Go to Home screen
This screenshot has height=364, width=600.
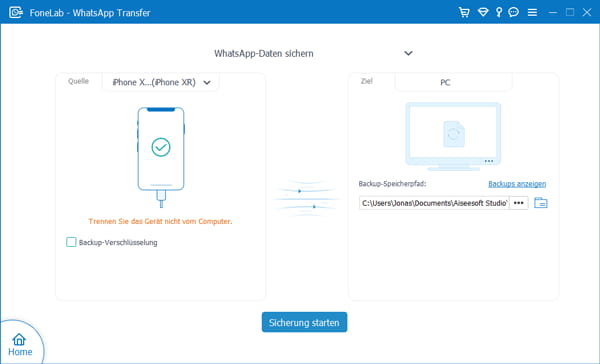[x=20, y=345]
